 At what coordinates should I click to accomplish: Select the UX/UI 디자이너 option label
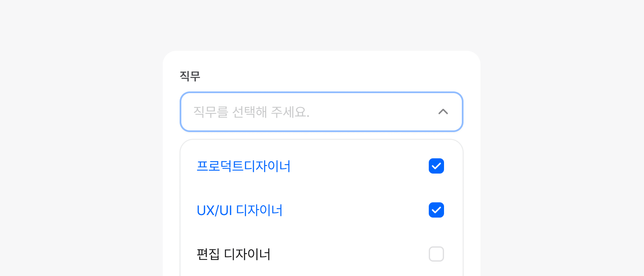[x=240, y=210]
